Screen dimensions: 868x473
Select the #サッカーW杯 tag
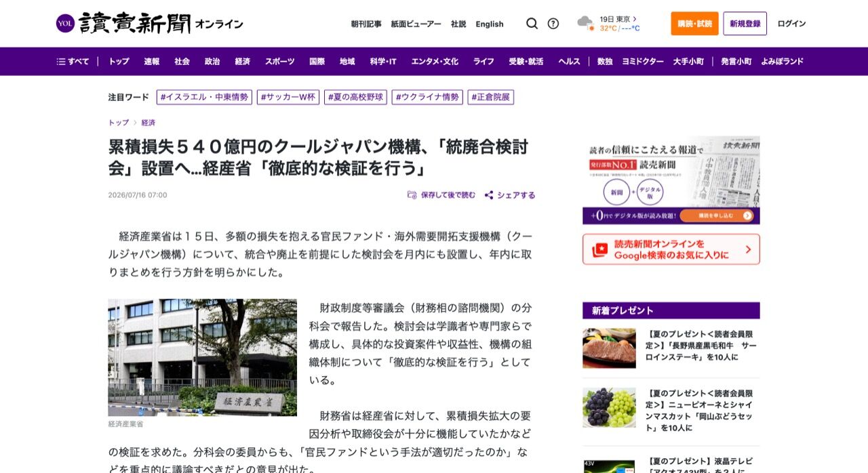click(x=288, y=97)
